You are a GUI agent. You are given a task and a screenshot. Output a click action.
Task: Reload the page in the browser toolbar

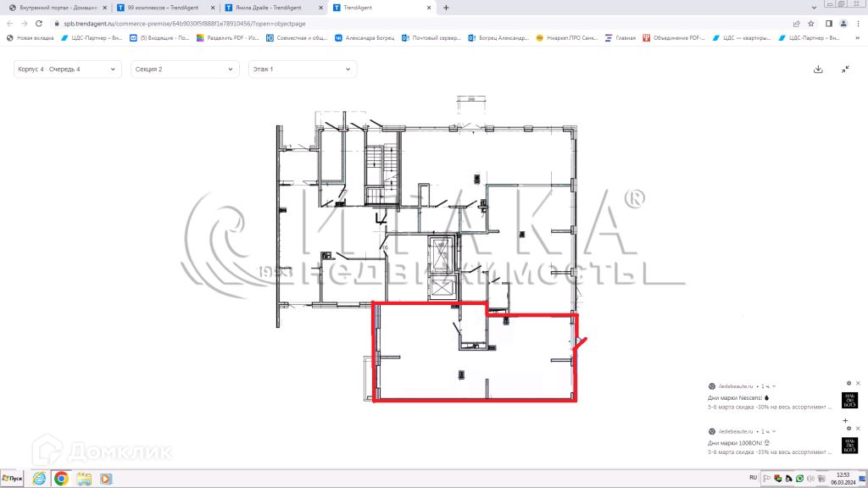point(39,24)
